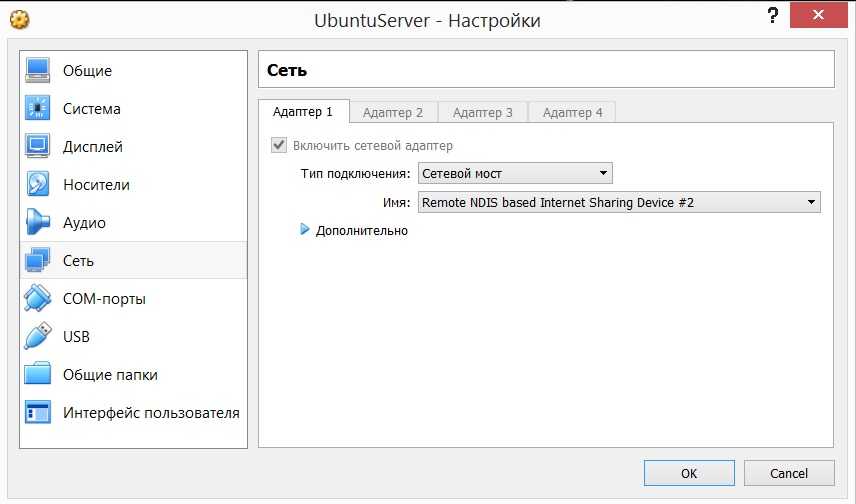Switch to the 'Адаптер 3' tab
The height and width of the screenshot is (504, 856).
pyautogui.click(x=482, y=113)
